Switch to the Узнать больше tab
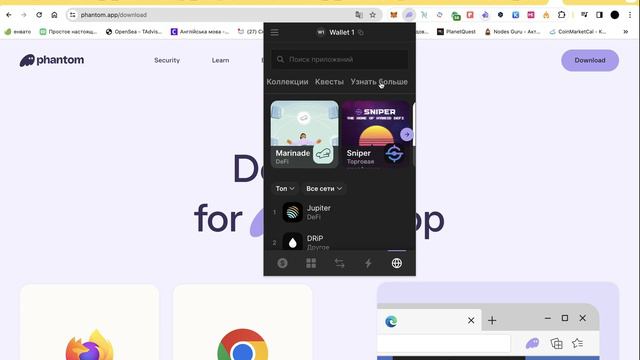This screenshot has width=640, height=360. coord(379,82)
